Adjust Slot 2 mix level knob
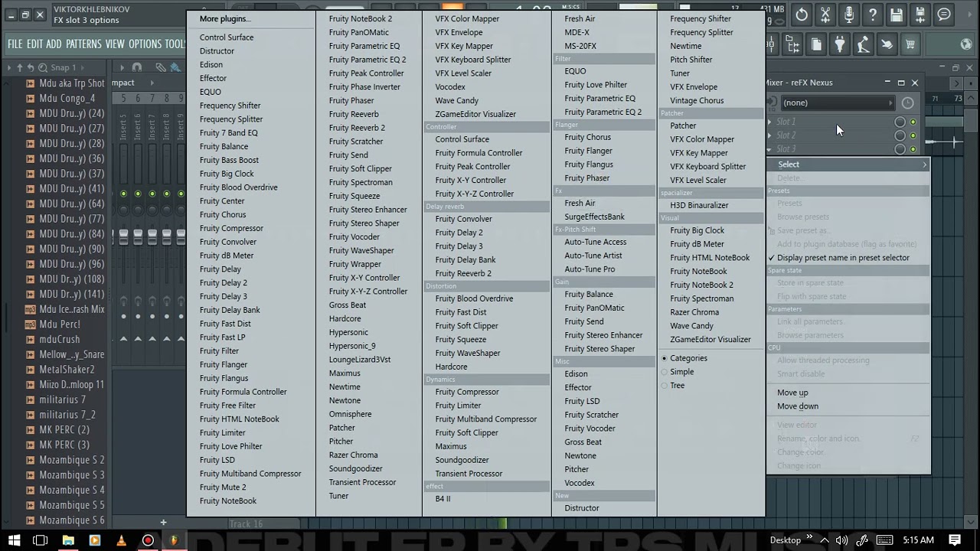 (900, 136)
